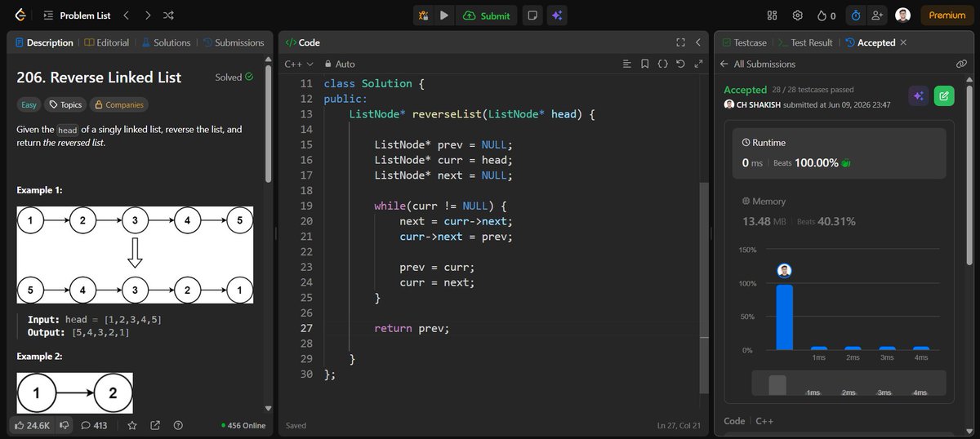
Task: Click the tallest blue runtime bar
Action: [784, 317]
